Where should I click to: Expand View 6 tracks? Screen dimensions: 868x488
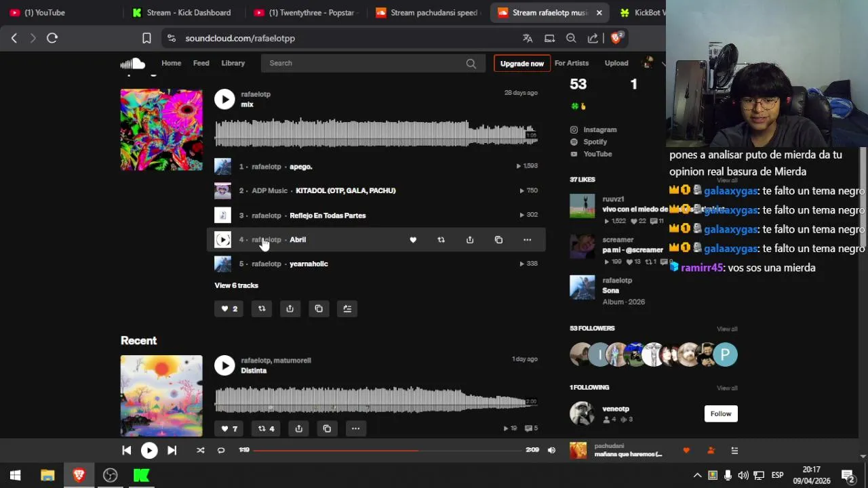point(236,285)
